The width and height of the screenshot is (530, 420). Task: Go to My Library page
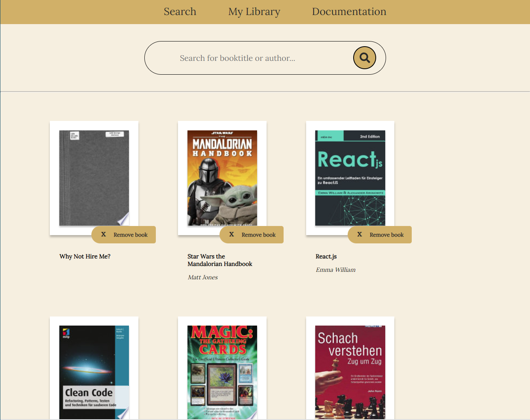[x=254, y=12]
